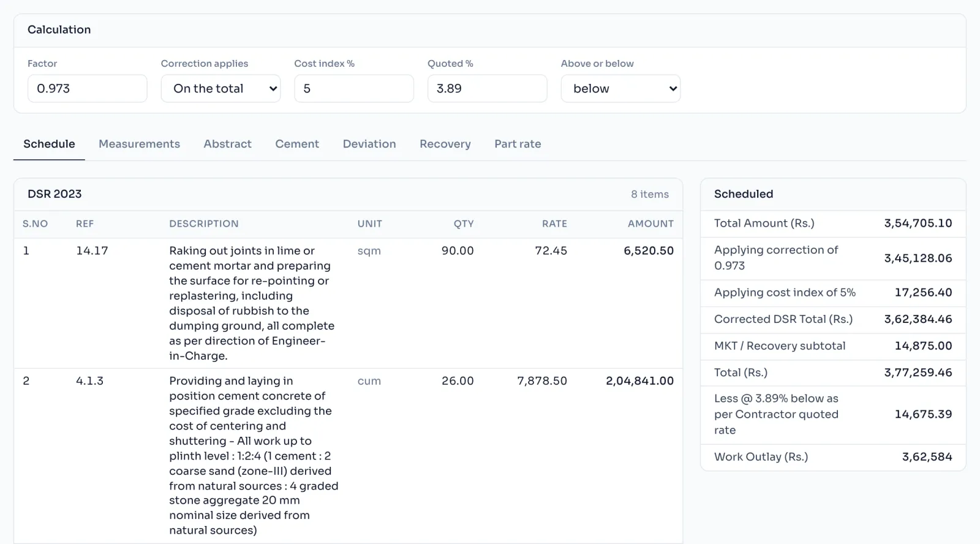980x544 pixels.
Task: Click Total (Rs.) value 3,77,259.46
Action: click(x=918, y=372)
